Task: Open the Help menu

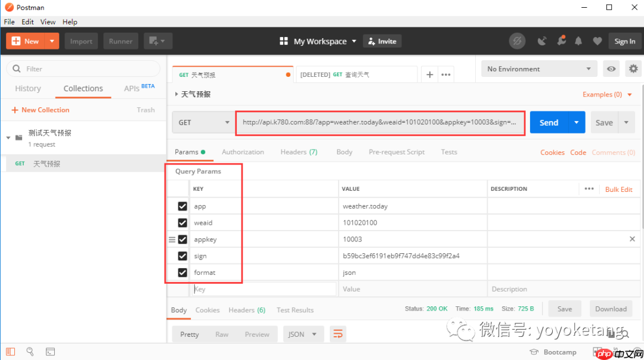Action: tap(70, 22)
